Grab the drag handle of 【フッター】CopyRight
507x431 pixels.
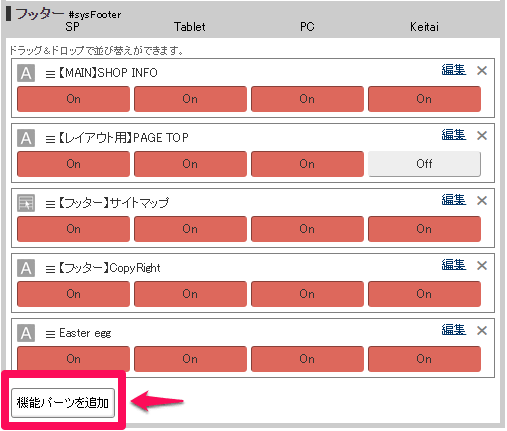pos(50,269)
